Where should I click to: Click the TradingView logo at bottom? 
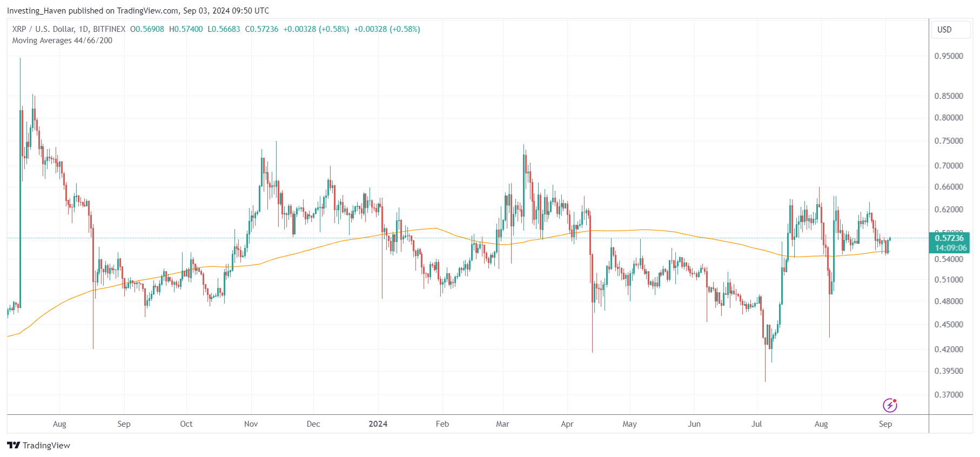point(38,445)
